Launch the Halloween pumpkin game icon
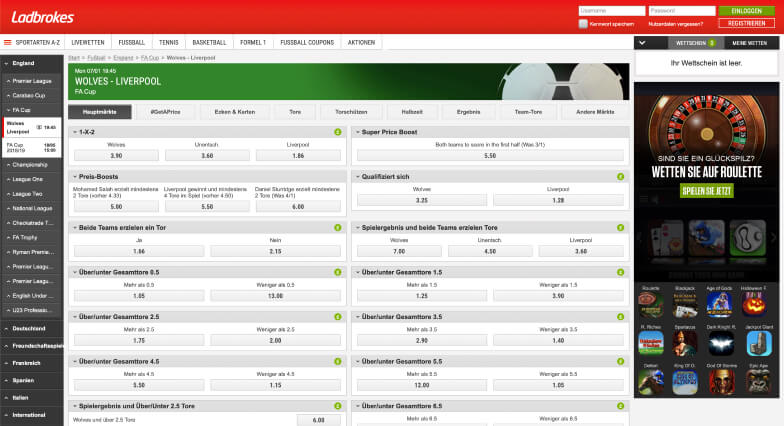Viewport: 784px width, 426px height. 754,305
